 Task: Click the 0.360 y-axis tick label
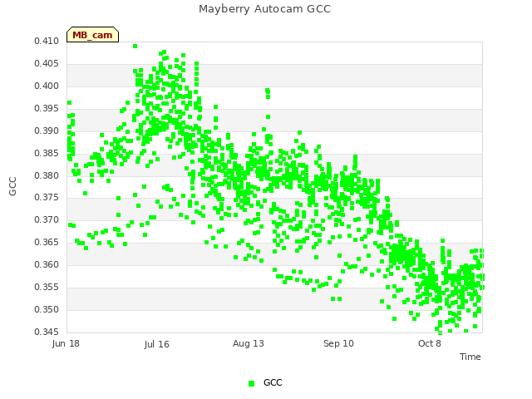(47, 264)
